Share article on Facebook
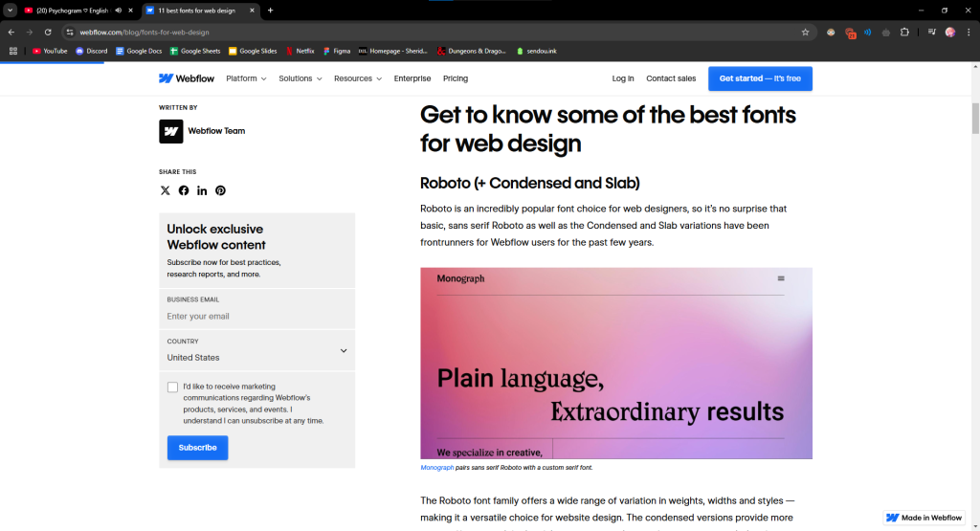The width and height of the screenshot is (980, 531). pyautogui.click(x=184, y=190)
